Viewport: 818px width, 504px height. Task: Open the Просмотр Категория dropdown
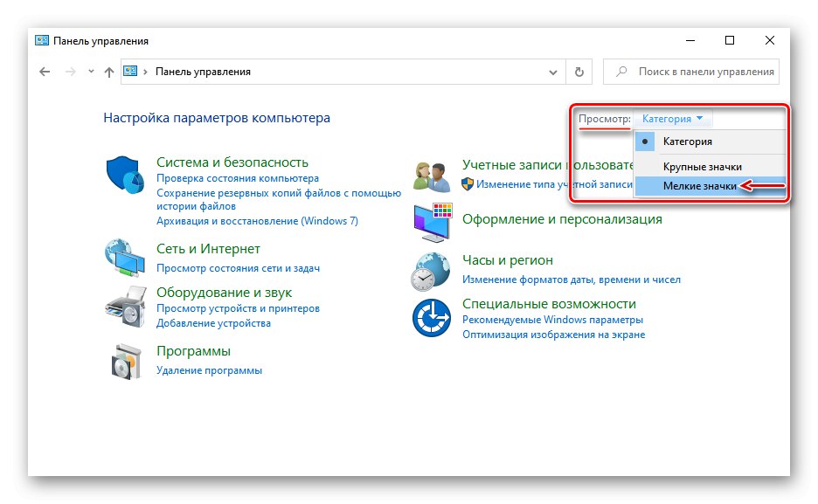(x=672, y=119)
